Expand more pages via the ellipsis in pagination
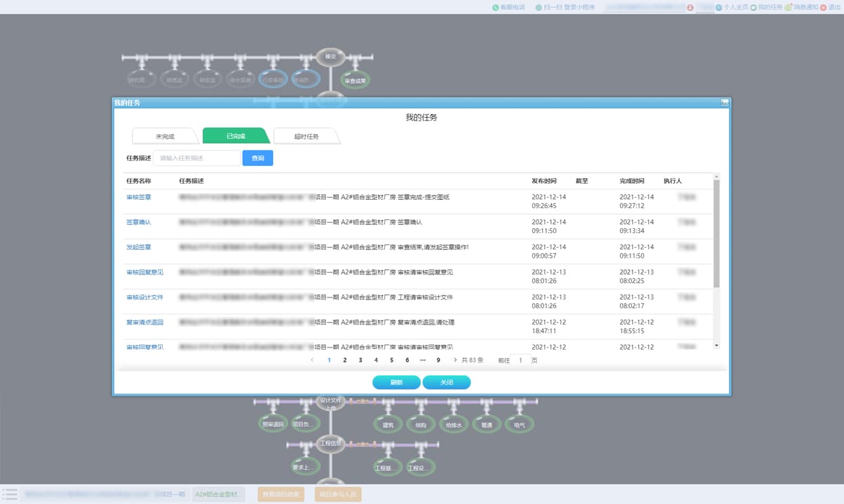Image resolution: width=844 pixels, height=504 pixels. point(422,360)
